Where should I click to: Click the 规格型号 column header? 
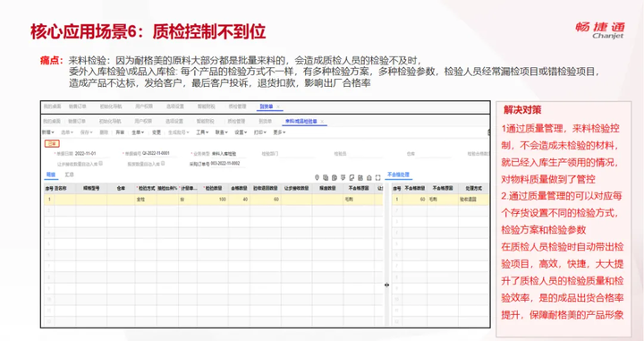coord(91,188)
